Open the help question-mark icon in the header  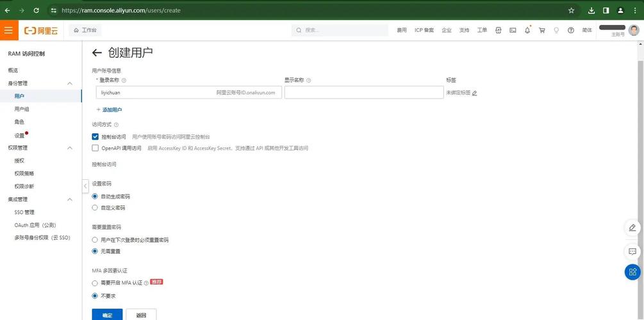coord(571,30)
